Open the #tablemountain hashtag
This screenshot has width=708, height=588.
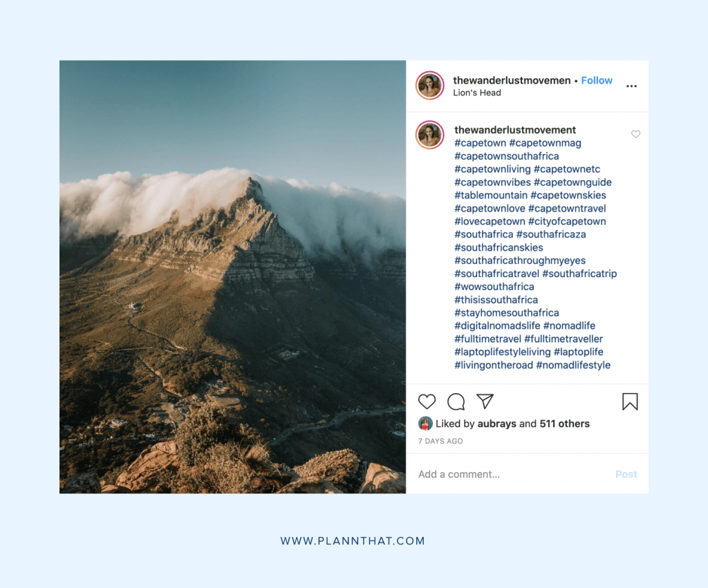tap(491, 196)
